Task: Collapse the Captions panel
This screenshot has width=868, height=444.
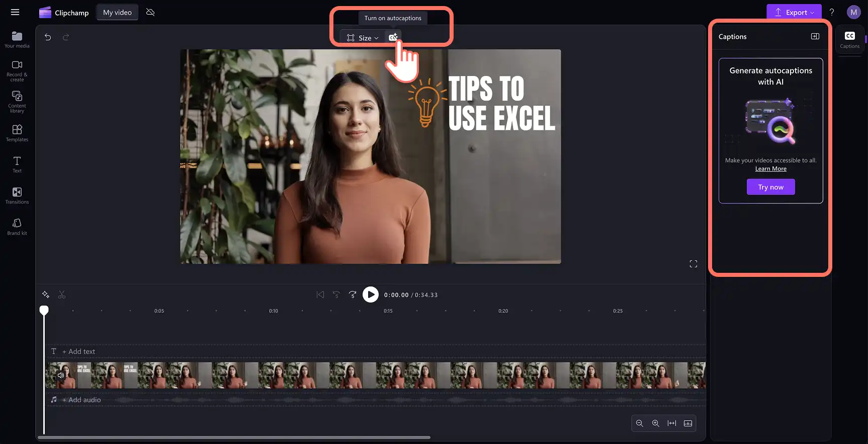Action: click(x=815, y=36)
